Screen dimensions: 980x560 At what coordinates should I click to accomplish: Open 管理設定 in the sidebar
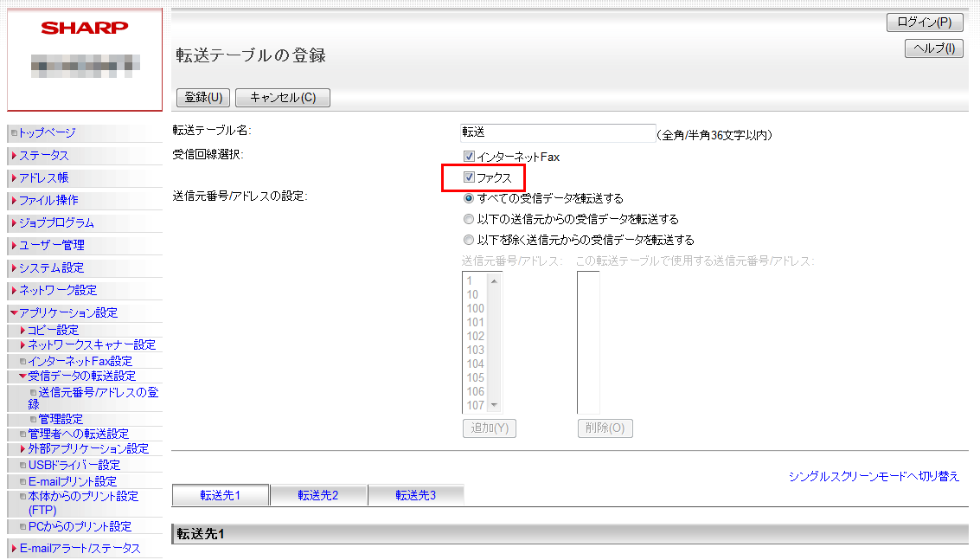[61, 419]
